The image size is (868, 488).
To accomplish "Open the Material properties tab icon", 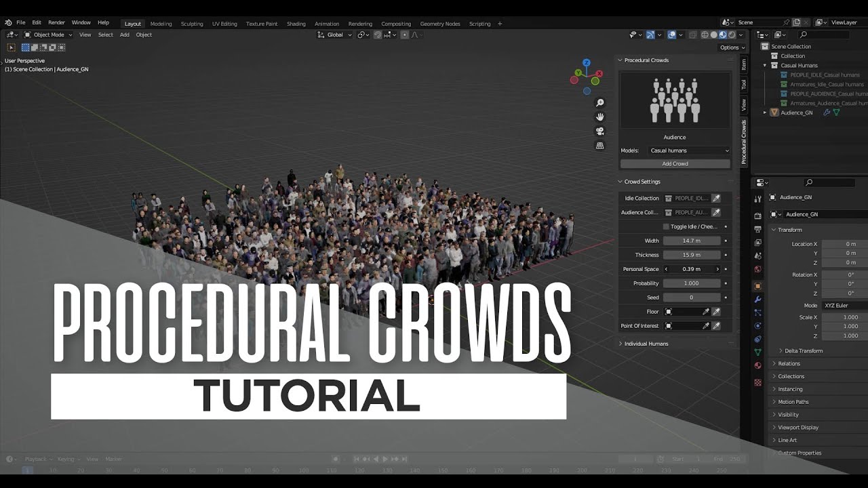I will point(758,365).
